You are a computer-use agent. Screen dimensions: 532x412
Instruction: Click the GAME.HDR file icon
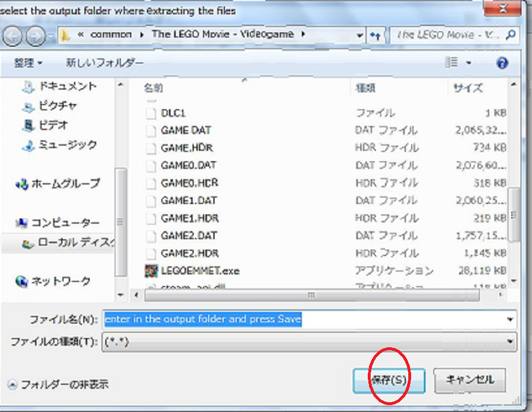[151, 148]
